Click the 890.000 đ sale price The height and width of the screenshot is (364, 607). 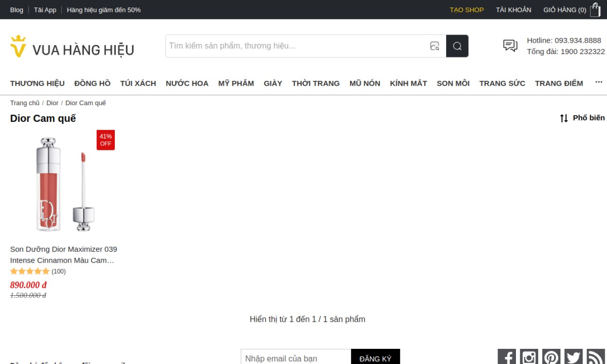click(x=28, y=285)
